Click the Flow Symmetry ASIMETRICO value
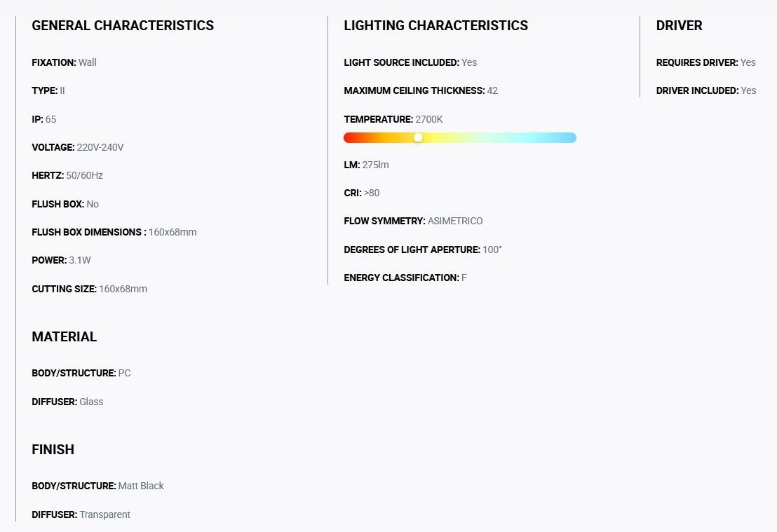The image size is (777, 532). point(454,221)
